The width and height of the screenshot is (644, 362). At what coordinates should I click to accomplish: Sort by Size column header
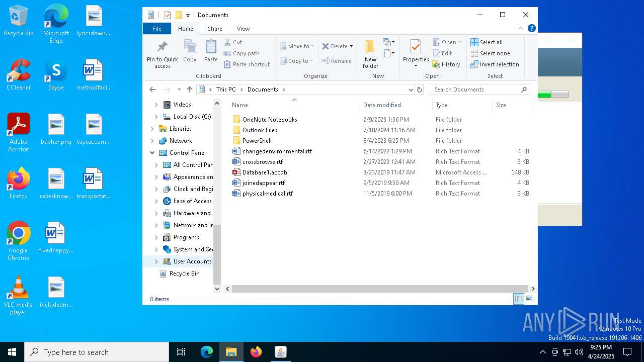click(512, 105)
